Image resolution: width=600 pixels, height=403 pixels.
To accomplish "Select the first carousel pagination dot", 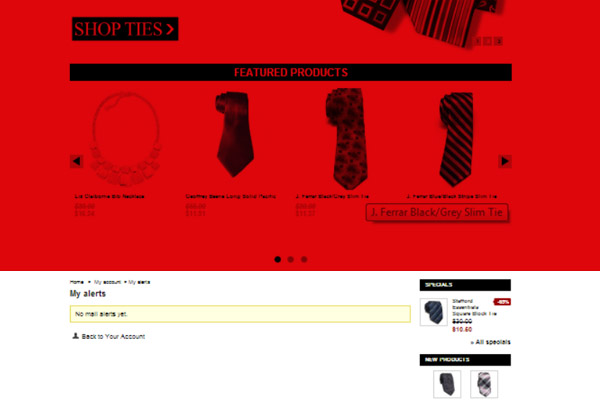I will 278,259.
